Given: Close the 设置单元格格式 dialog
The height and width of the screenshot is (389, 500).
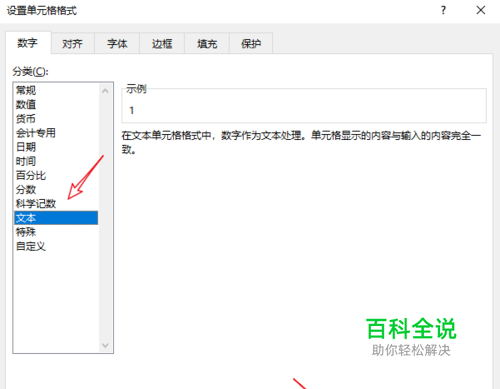Looking at the screenshot, I should tap(481, 10).
